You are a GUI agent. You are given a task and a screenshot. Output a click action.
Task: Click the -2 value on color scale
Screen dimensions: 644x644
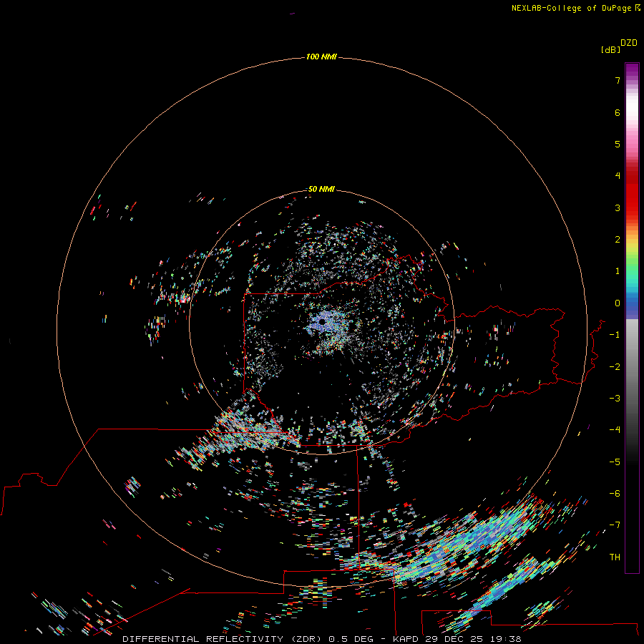(615, 366)
